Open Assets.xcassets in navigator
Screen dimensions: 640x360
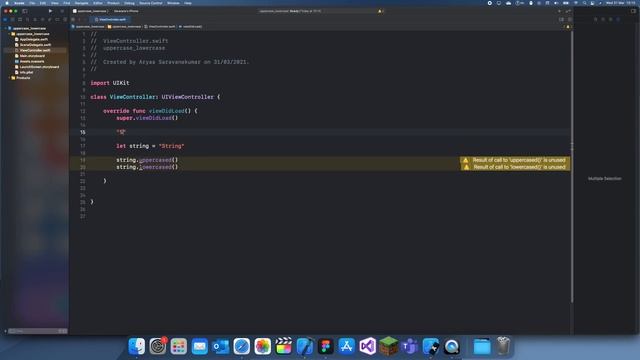32,61
